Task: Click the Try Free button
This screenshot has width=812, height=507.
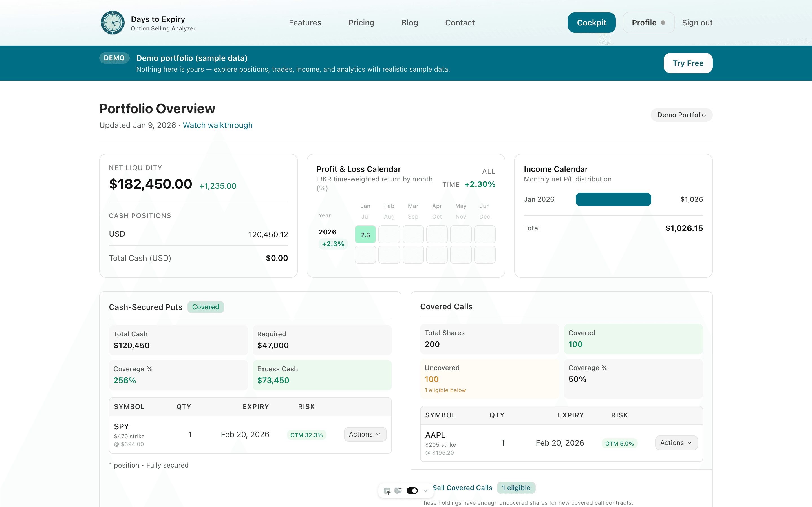Action: point(688,63)
